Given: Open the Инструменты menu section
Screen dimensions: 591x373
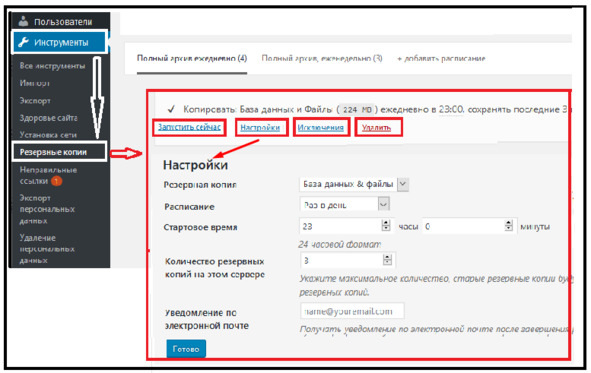Looking at the screenshot, I should [60, 42].
